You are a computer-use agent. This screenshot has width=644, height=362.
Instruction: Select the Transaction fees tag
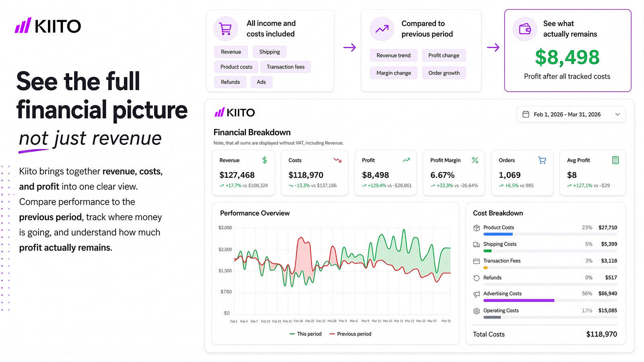pyautogui.click(x=285, y=67)
